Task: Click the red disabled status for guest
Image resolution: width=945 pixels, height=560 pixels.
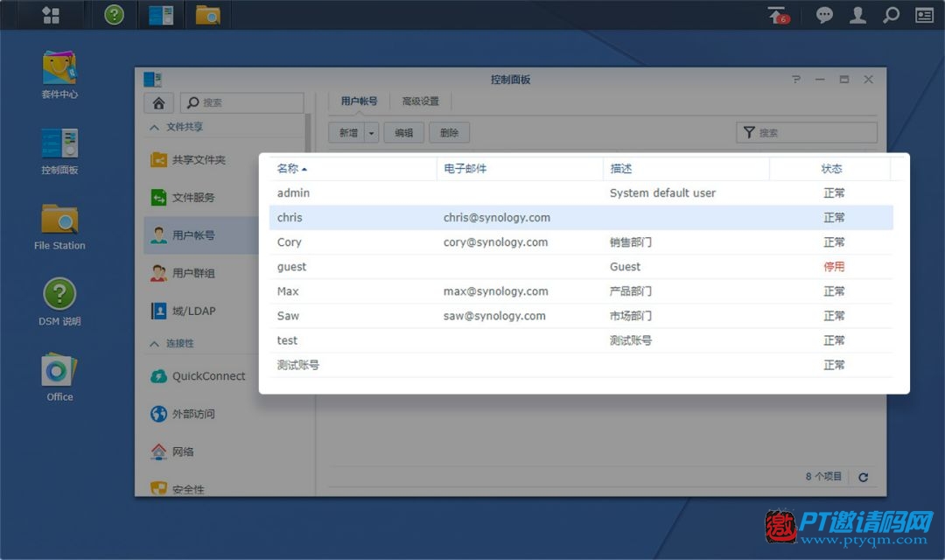Action: click(834, 266)
